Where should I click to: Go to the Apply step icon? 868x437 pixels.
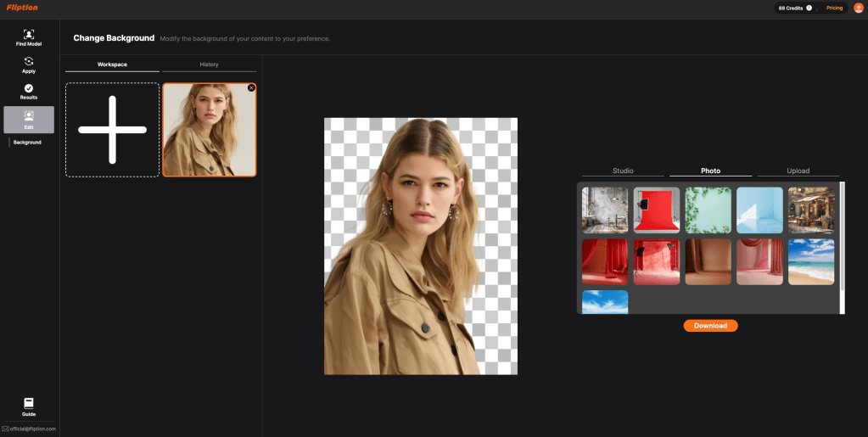pos(29,62)
